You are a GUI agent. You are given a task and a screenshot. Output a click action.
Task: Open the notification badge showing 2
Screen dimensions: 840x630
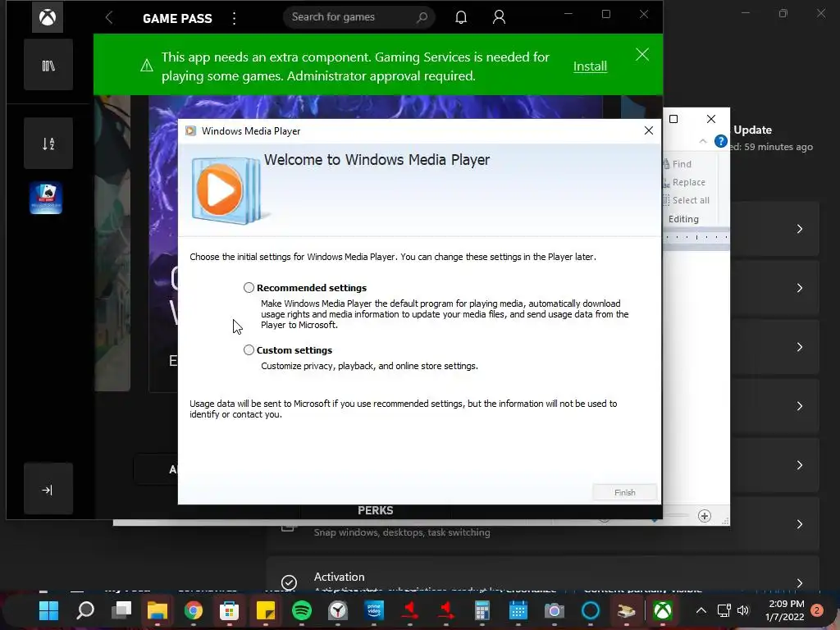pyautogui.click(x=817, y=610)
